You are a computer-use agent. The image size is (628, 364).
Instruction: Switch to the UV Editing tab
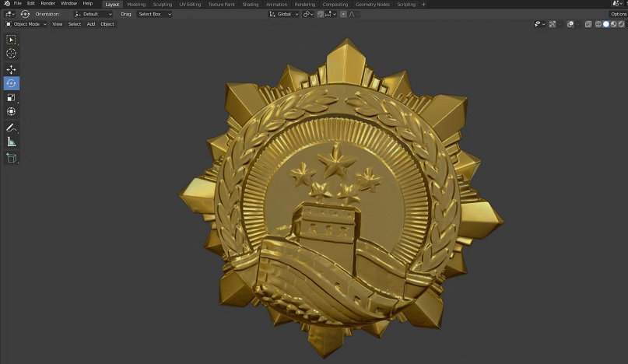tap(190, 5)
